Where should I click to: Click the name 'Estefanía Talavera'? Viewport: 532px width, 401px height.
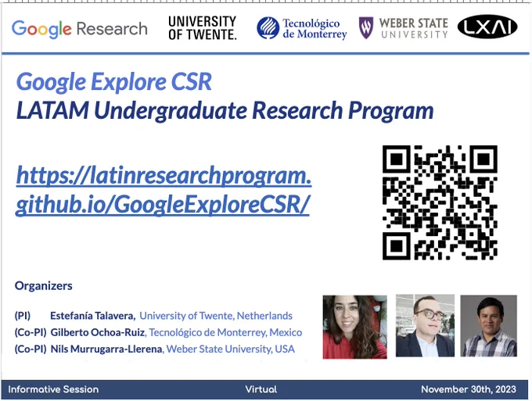[x=92, y=316]
